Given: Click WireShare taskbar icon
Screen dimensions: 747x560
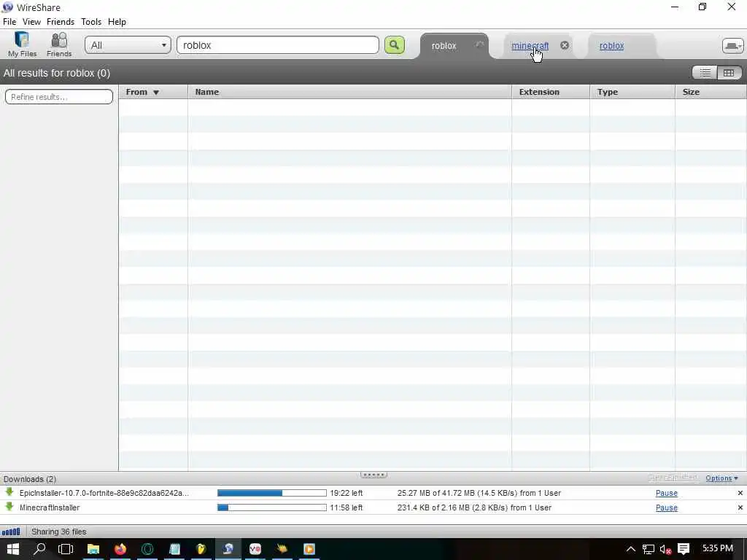Looking at the screenshot, I should pyautogui.click(x=228, y=549).
